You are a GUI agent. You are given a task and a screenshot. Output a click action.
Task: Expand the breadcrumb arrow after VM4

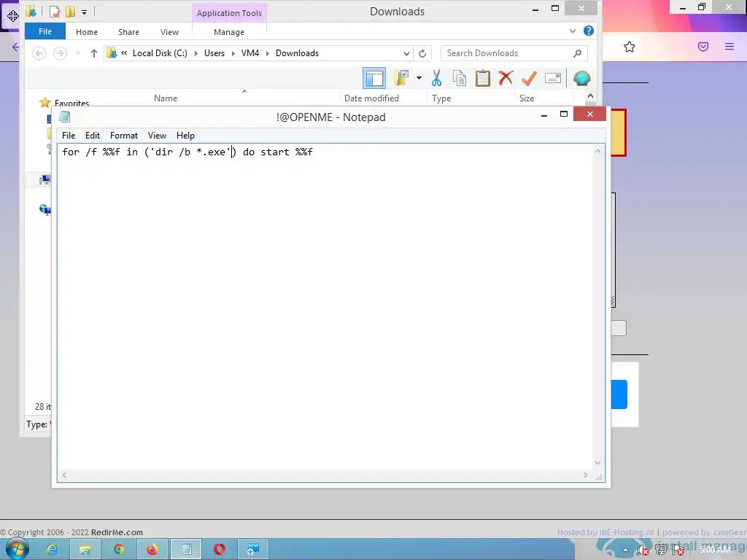coord(267,53)
